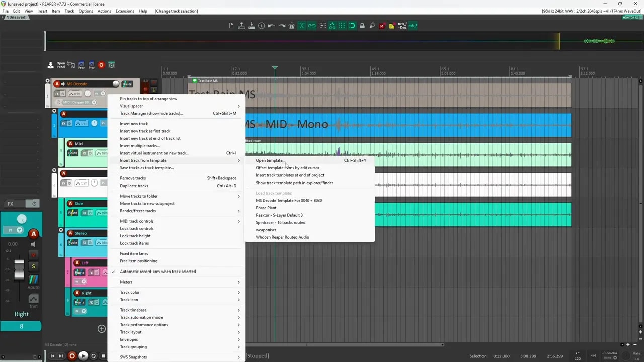Image resolution: width=644 pixels, height=362 pixels.
Task: Toggle the padlock locking icon
Action: coord(362,26)
